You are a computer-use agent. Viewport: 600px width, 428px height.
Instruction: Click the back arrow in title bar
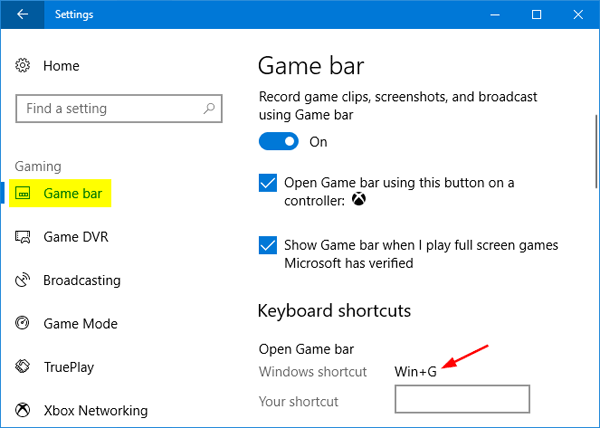tap(22, 15)
